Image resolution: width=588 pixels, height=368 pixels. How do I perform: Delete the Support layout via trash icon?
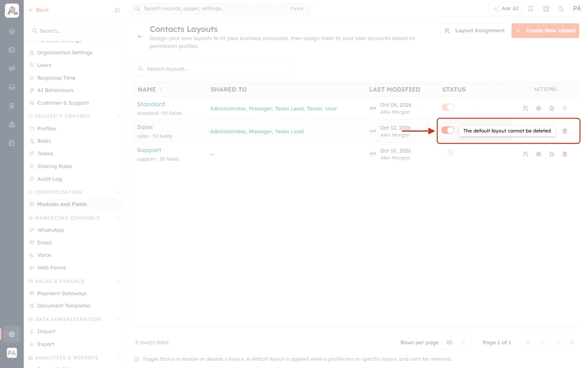pos(565,154)
